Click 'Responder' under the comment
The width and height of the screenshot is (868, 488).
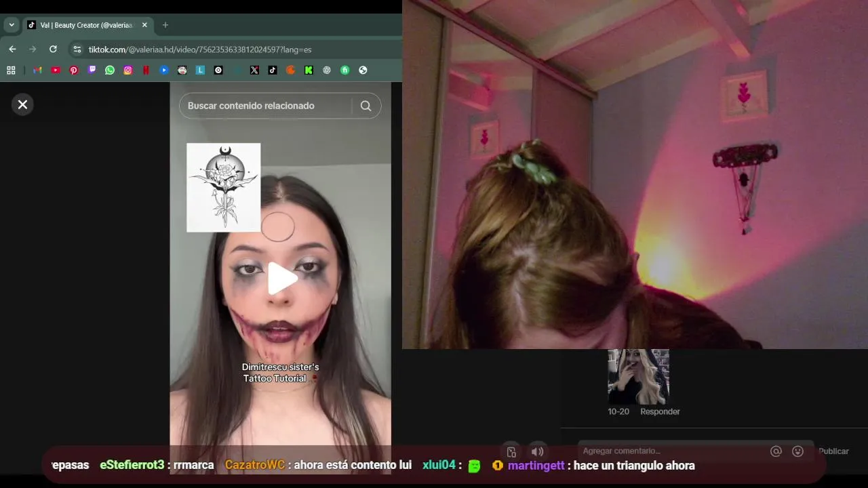(x=660, y=411)
